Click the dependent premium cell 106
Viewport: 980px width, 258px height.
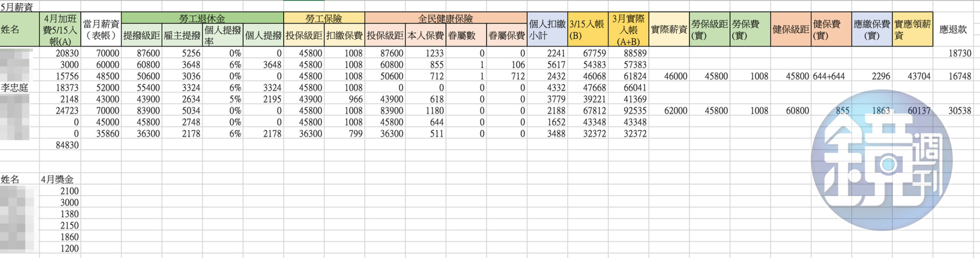(506, 65)
